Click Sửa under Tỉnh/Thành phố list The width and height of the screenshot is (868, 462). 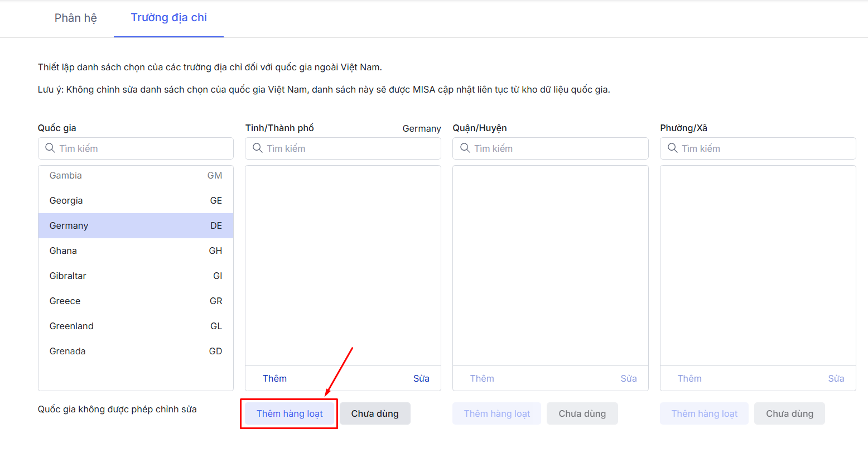point(421,378)
